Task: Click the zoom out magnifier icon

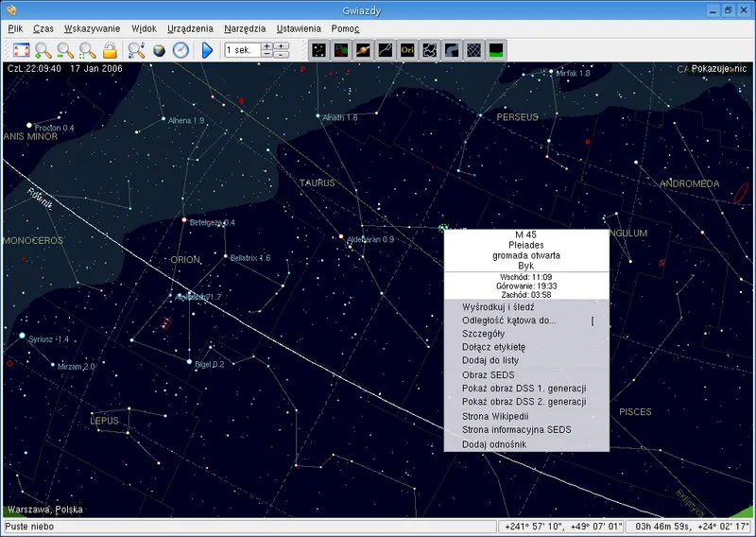Action: tap(65, 50)
